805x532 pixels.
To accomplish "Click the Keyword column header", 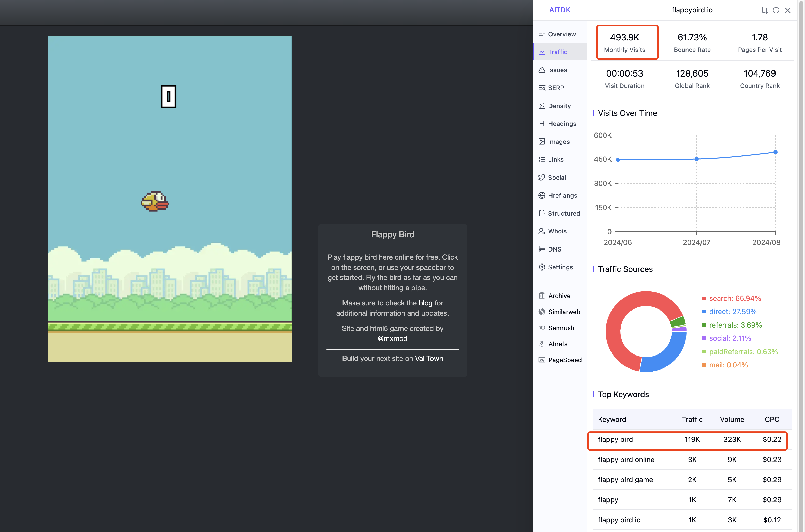I will click(x=612, y=420).
